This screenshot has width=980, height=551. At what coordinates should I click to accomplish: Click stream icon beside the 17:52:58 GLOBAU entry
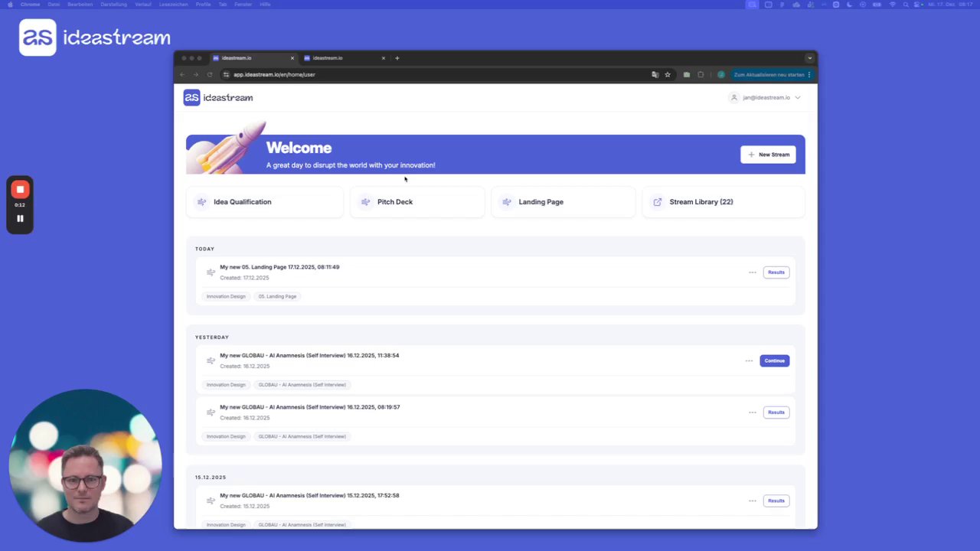click(x=211, y=500)
